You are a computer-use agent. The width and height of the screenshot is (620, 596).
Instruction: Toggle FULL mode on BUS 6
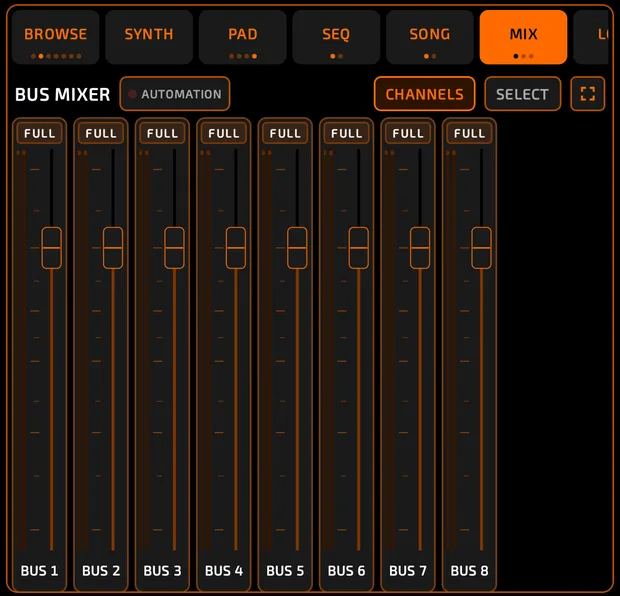click(x=346, y=133)
